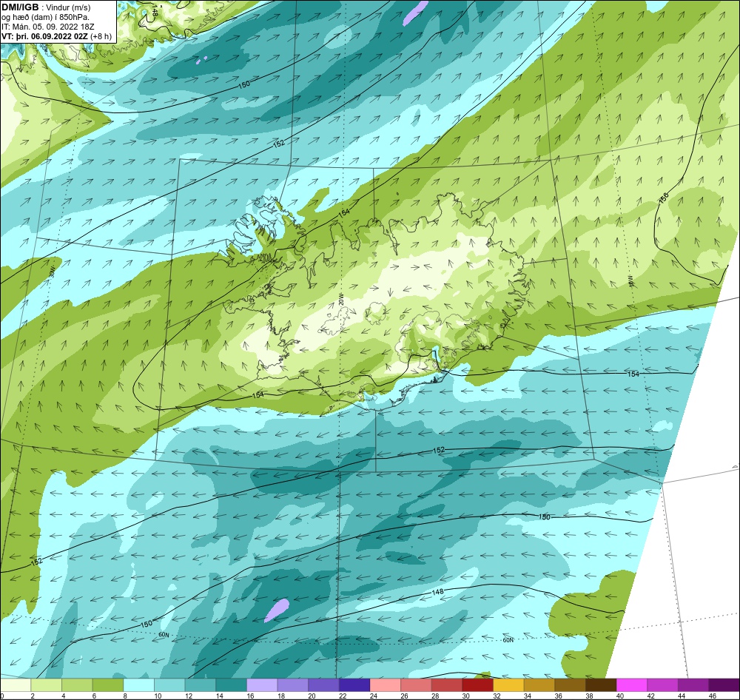
Task: Click the dark teal 14–16 legend swatch
Action: click(x=231, y=685)
